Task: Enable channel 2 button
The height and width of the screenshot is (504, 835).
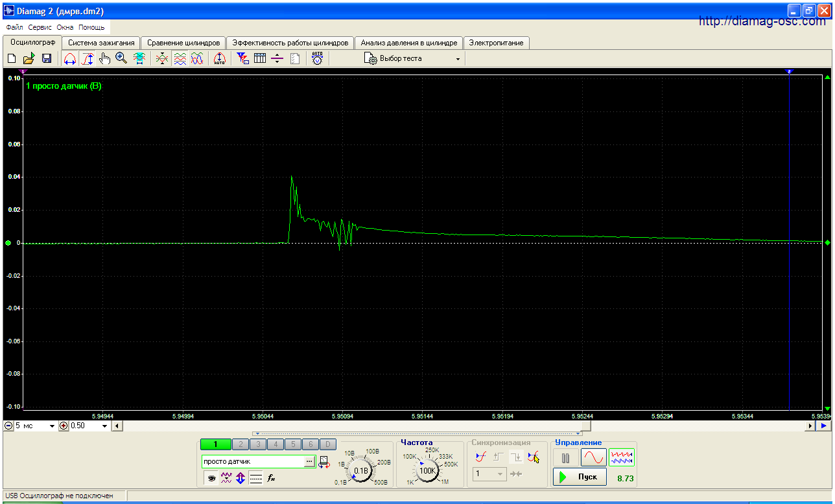Action: (241, 444)
